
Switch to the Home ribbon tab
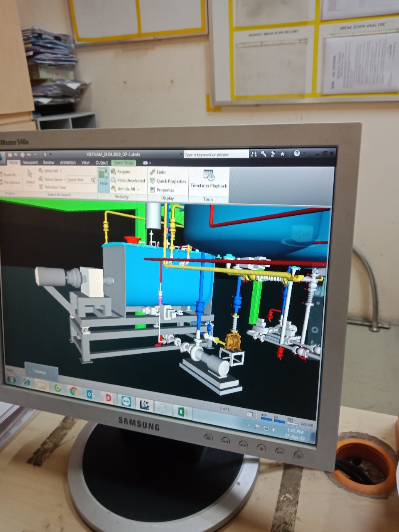click(14, 163)
